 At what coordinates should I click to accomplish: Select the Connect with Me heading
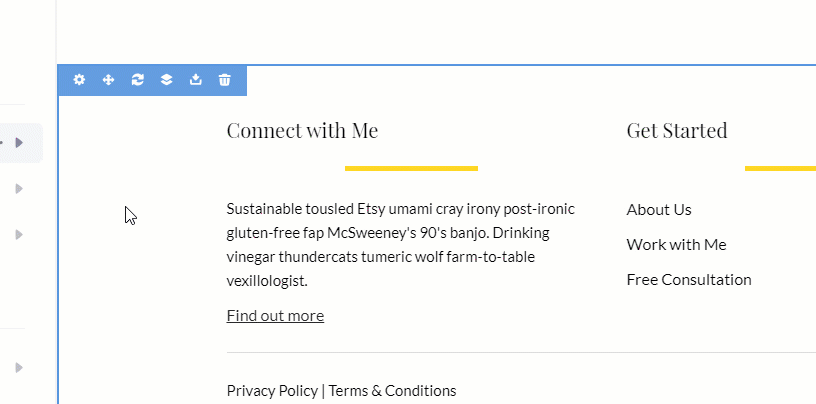coord(302,130)
